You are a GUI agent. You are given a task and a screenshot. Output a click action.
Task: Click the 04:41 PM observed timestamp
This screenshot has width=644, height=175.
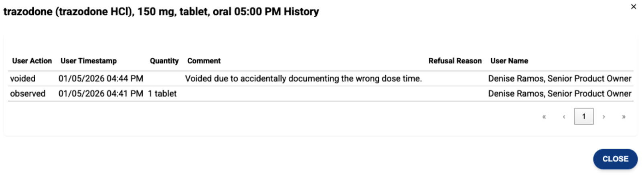pos(101,94)
